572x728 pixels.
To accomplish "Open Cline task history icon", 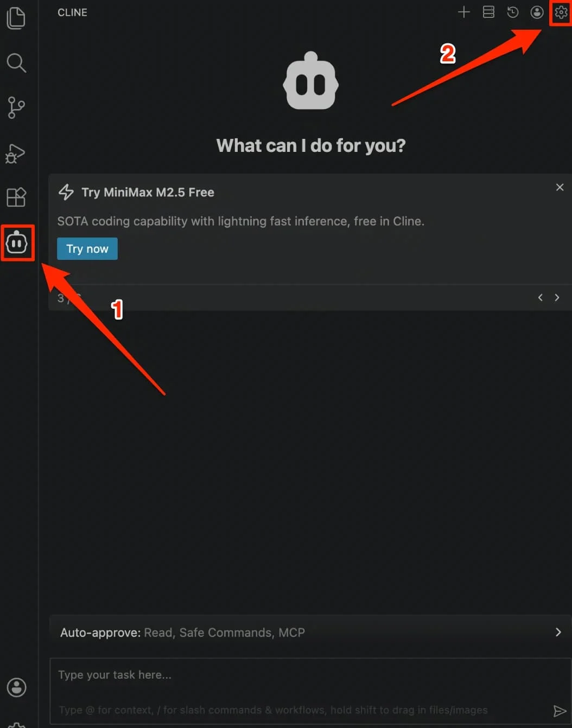I will (x=512, y=12).
